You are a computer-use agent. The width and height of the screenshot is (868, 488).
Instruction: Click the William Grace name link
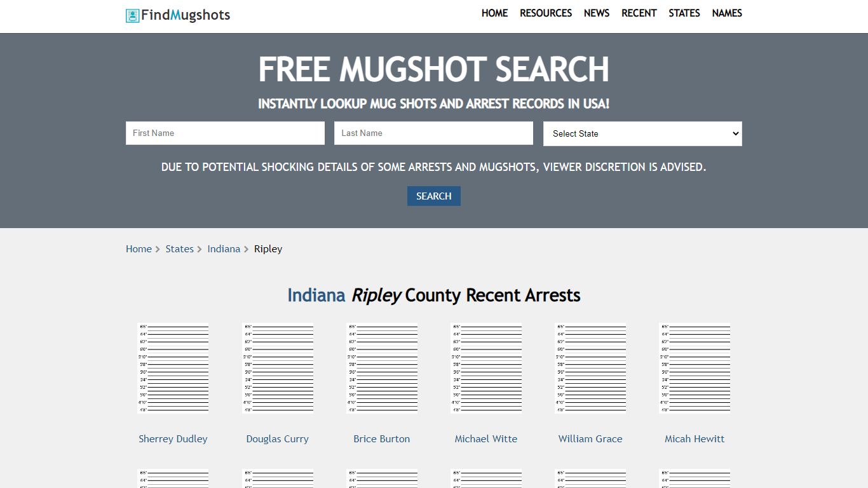click(x=590, y=439)
